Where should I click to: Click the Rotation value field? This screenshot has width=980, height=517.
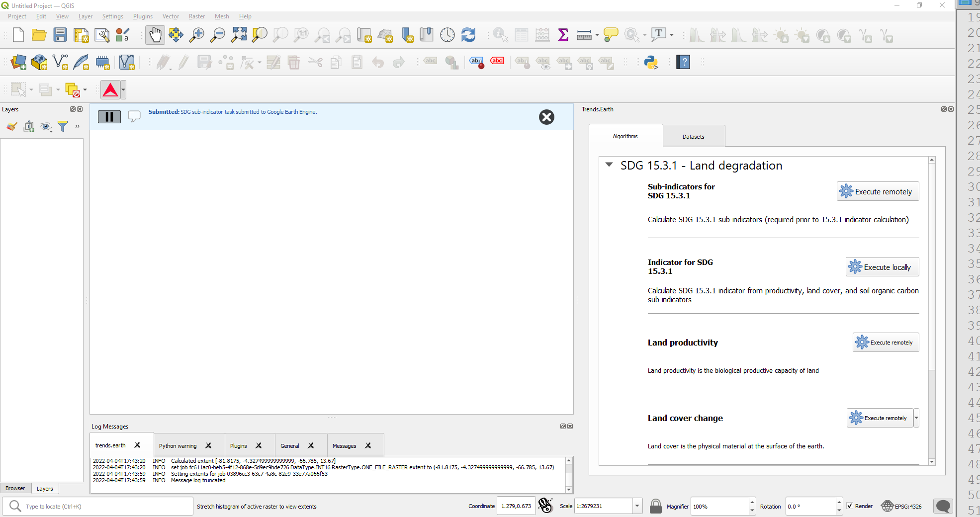tap(810, 506)
